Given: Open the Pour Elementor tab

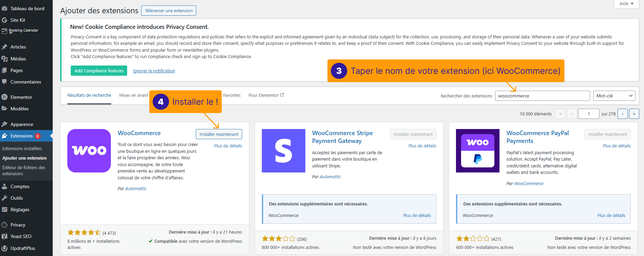Looking at the screenshot, I should tap(266, 95).
